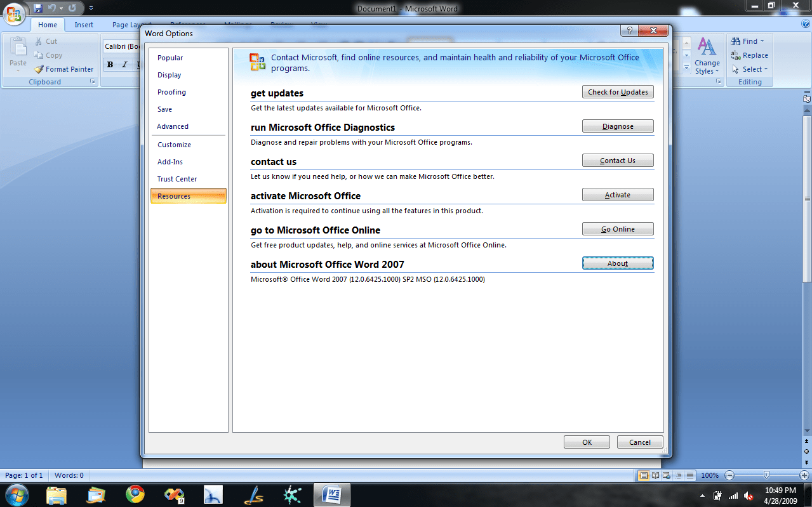Click the About button
812x507 pixels.
pyautogui.click(x=618, y=263)
